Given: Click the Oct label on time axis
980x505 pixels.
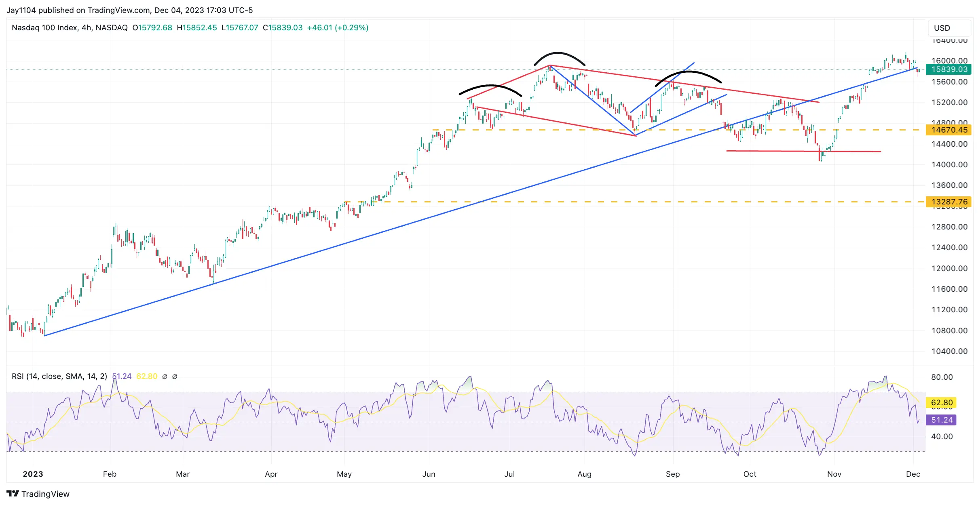Looking at the screenshot, I should 750,474.
